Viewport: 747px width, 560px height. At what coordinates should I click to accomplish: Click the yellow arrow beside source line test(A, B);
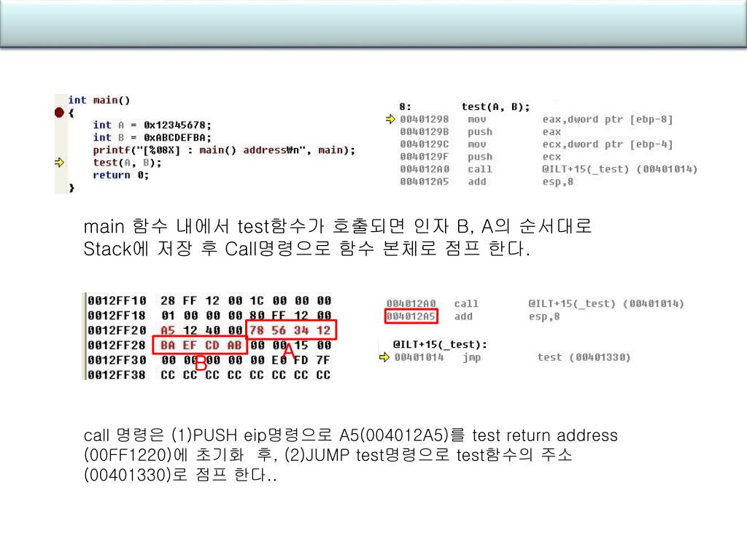point(59,163)
